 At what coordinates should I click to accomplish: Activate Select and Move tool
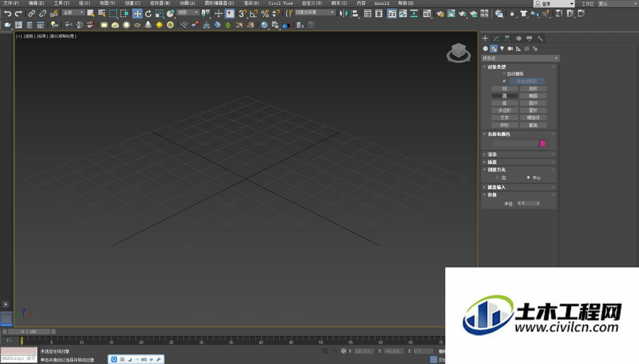pos(137,14)
